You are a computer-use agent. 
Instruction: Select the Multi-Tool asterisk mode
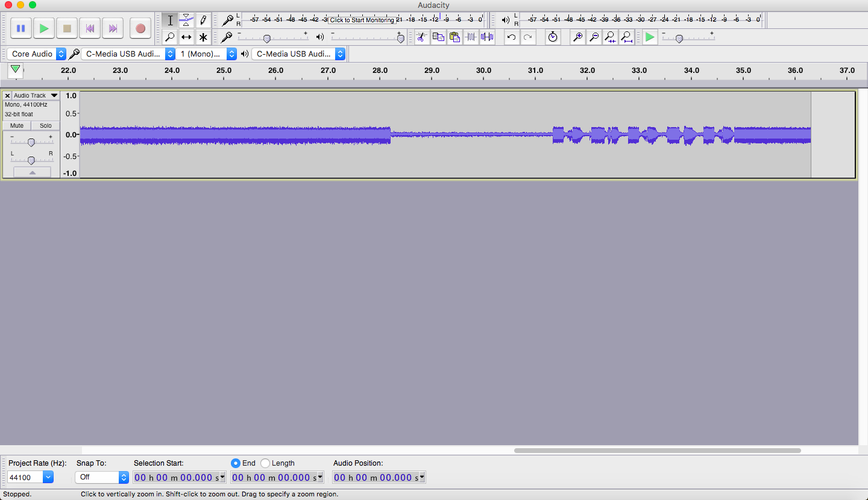[203, 37]
